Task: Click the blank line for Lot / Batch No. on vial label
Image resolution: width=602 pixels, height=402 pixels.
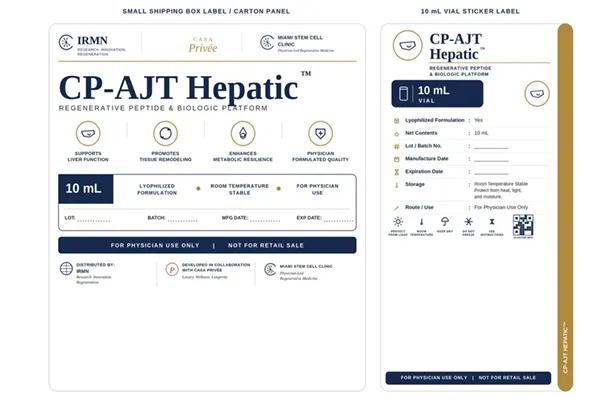Action: pos(491,147)
